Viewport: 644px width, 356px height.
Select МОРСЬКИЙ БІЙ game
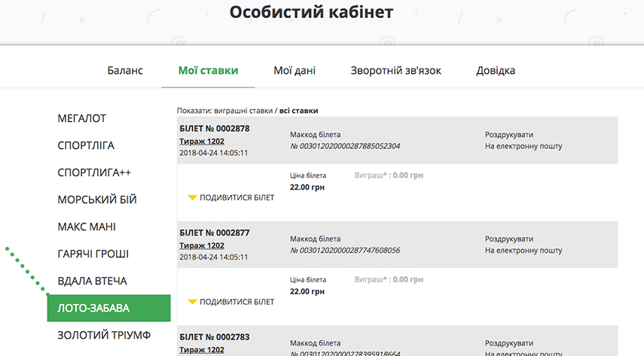(x=97, y=200)
